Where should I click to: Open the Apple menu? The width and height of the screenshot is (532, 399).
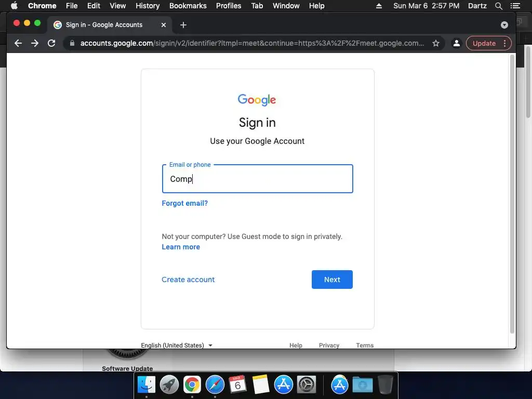point(14,5)
